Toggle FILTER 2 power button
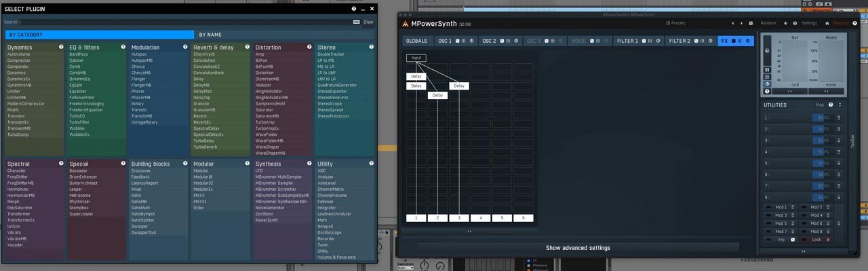The width and height of the screenshot is (868, 271). pyautogui.click(x=710, y=41)
